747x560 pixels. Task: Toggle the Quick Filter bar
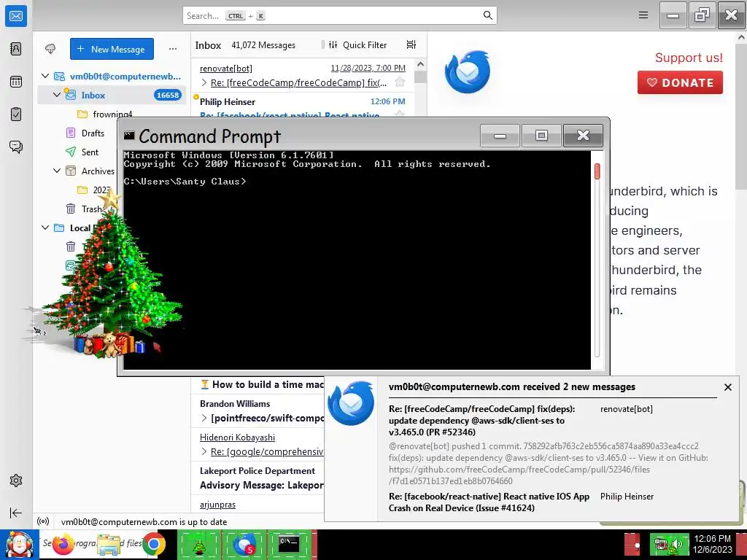(357, 44)
